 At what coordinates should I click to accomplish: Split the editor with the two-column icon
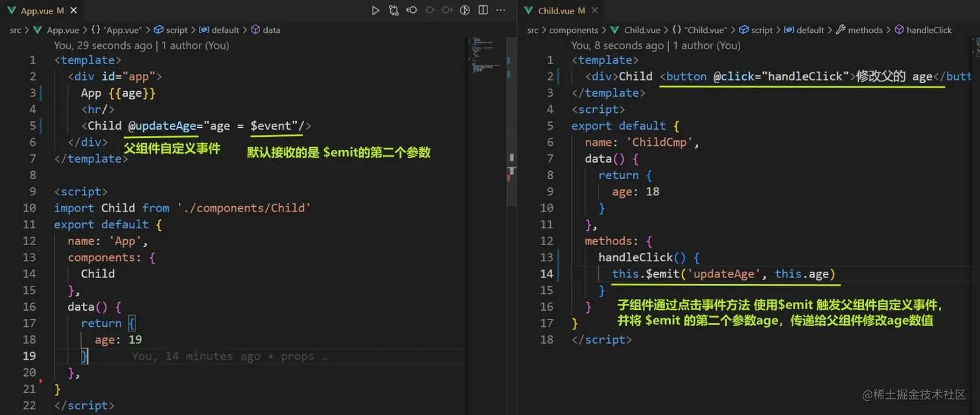(483, 10)
